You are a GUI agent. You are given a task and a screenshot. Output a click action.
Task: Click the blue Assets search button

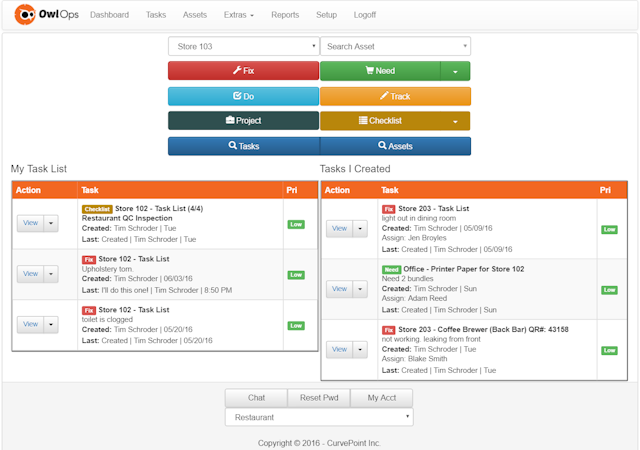point(396,146)
